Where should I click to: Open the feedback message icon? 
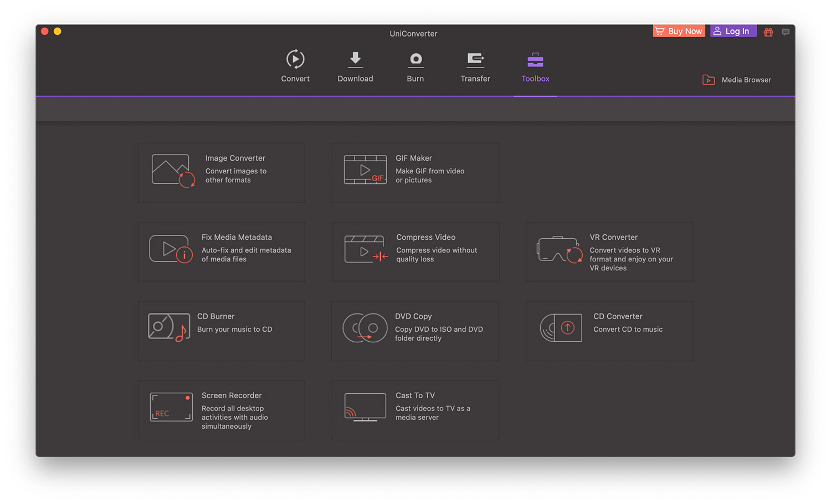(785, 32)
